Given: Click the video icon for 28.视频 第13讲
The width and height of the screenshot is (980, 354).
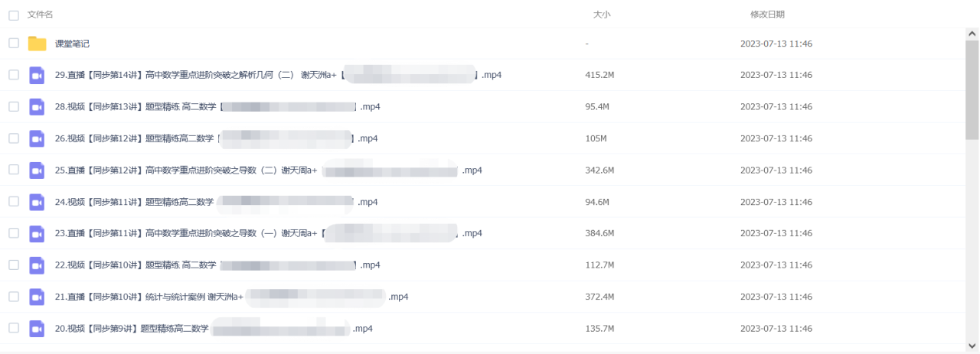Looking at the screenshot, I should tap(37, 107).
